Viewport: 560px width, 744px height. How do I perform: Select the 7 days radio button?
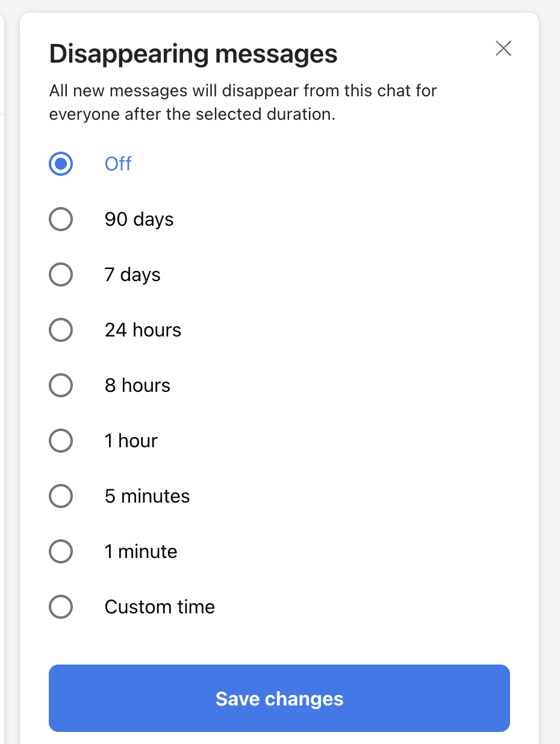[x=61, y=274]
